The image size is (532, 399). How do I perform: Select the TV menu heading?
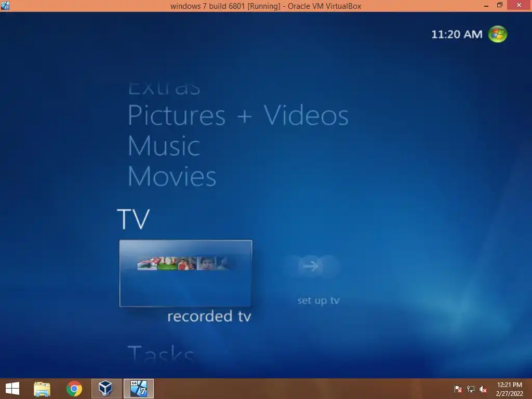tap(133, 219)
